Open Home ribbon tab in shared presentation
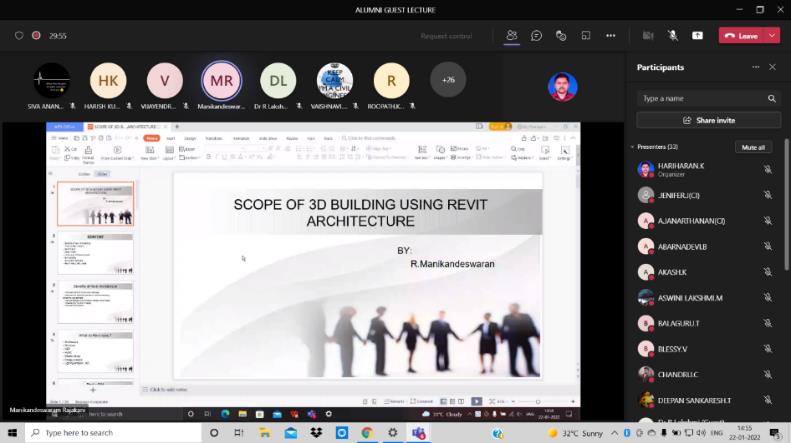 click(151, 138)
